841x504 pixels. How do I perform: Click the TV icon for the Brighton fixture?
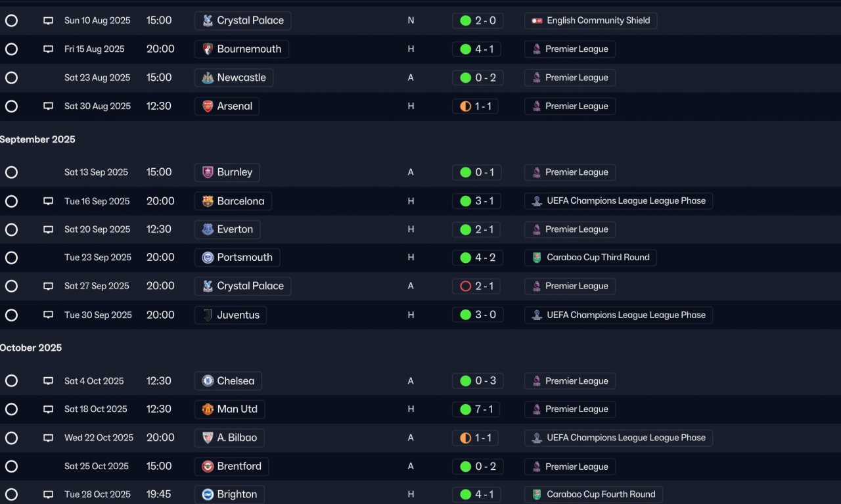[48, 495]
